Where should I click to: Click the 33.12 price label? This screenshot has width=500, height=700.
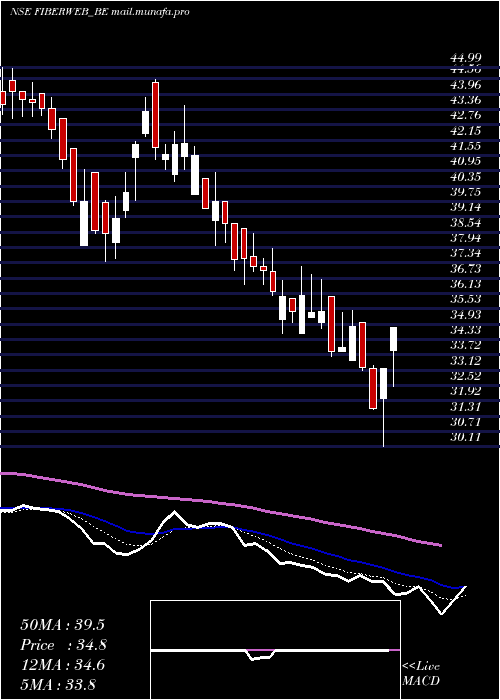click(466, 361)
